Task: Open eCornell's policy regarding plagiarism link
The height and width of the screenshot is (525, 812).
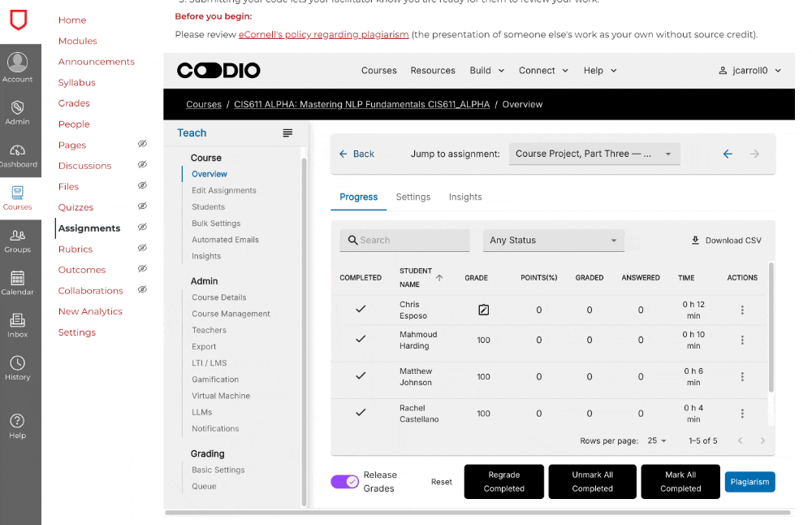Action: click(x=324, y=35)
